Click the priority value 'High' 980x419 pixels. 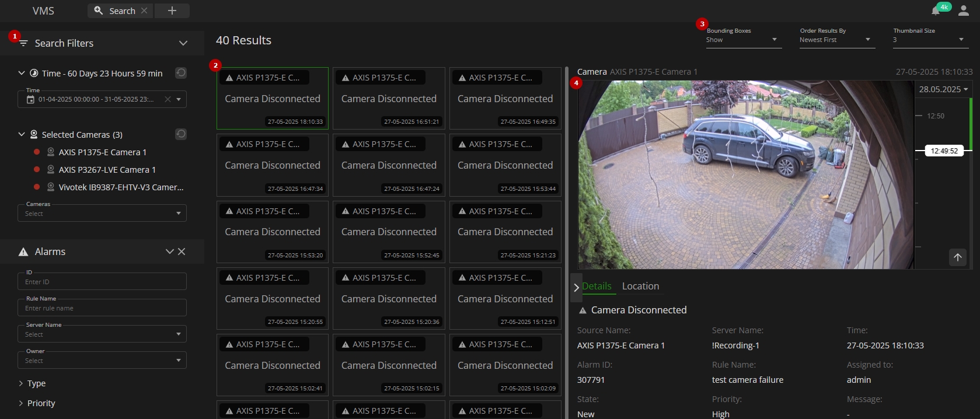pos(721,414)
